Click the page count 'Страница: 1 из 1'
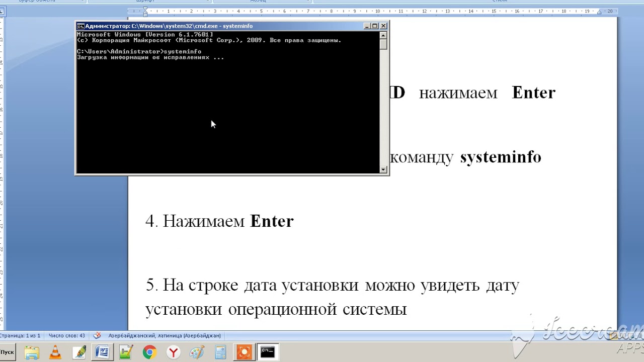Viewport: 644px width, 362px height. tap(21, 335)
